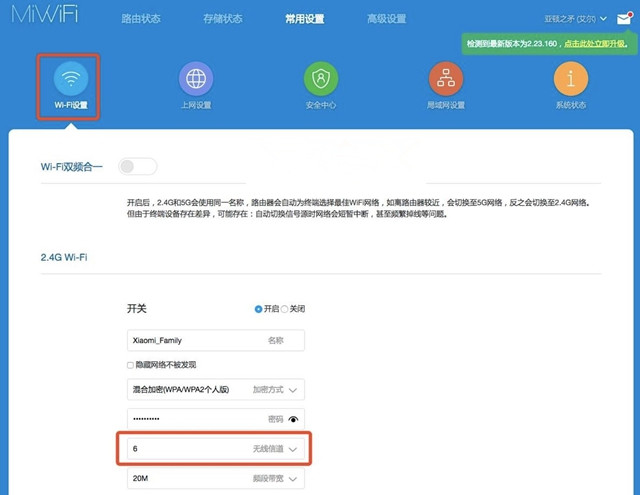The height and width of the screenshot is (495, 640).
Task: Expand the 频段带宽 bandwidth dropdown
Action: (293, 480)
